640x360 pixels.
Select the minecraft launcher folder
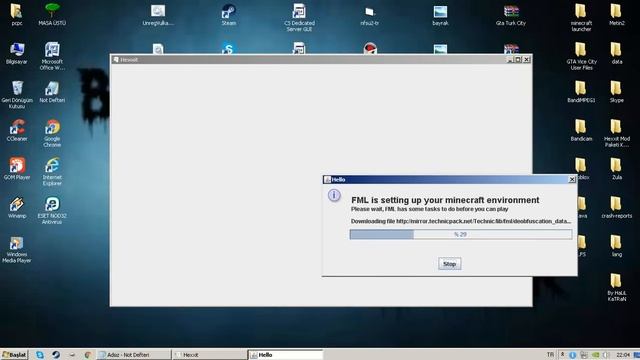581,18
